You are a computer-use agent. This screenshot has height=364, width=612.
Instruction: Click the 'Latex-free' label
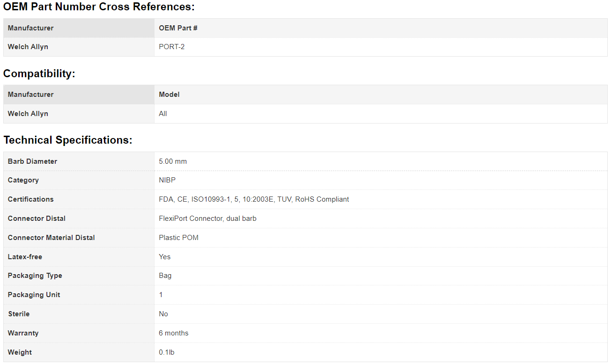(25, 257)
